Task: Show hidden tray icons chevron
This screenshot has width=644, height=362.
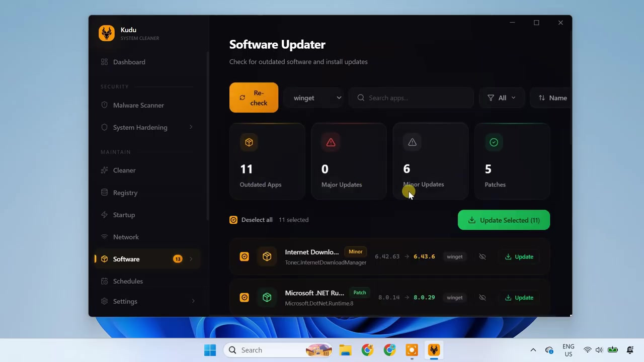Action: (533, 350)
